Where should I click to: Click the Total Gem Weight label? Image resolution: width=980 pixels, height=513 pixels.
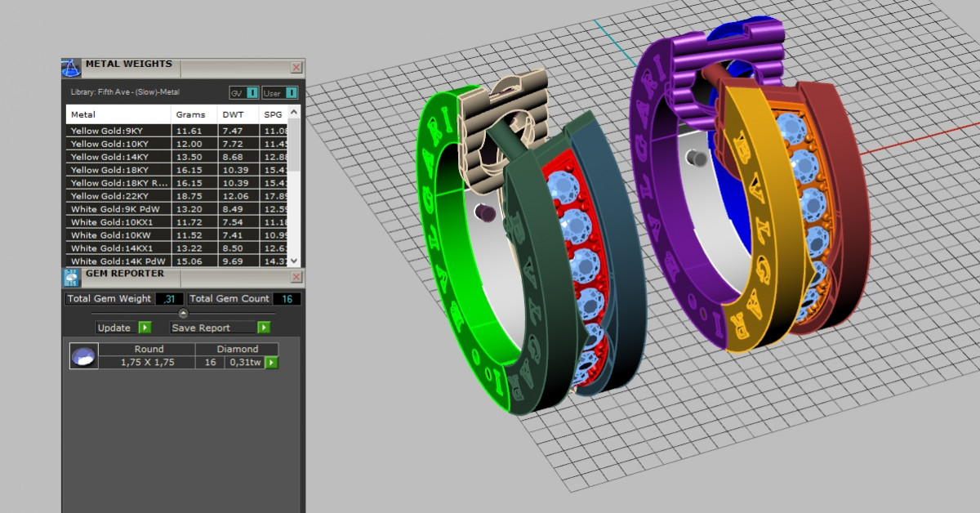pyautogui.click(x=109, y=298)
